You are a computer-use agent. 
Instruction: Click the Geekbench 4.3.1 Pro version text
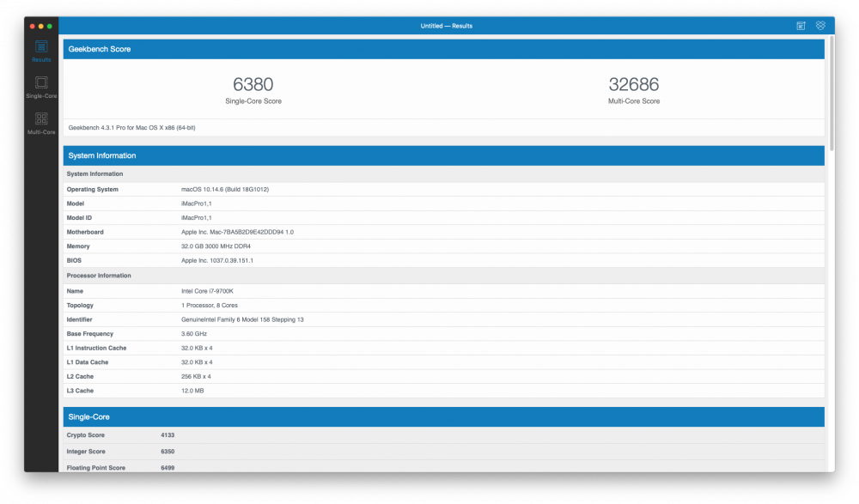click(x=132, y=128)
